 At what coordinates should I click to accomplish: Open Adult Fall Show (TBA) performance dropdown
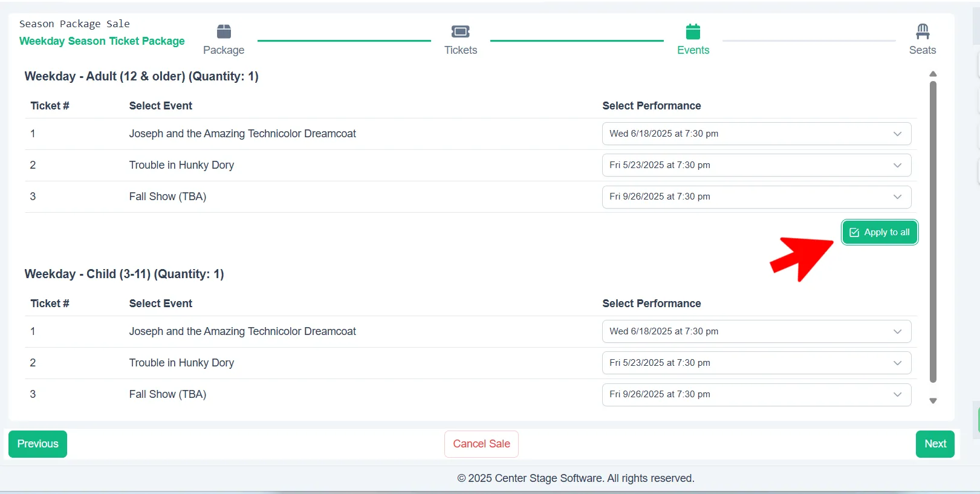pyautogui.click(x=756, y=197)
